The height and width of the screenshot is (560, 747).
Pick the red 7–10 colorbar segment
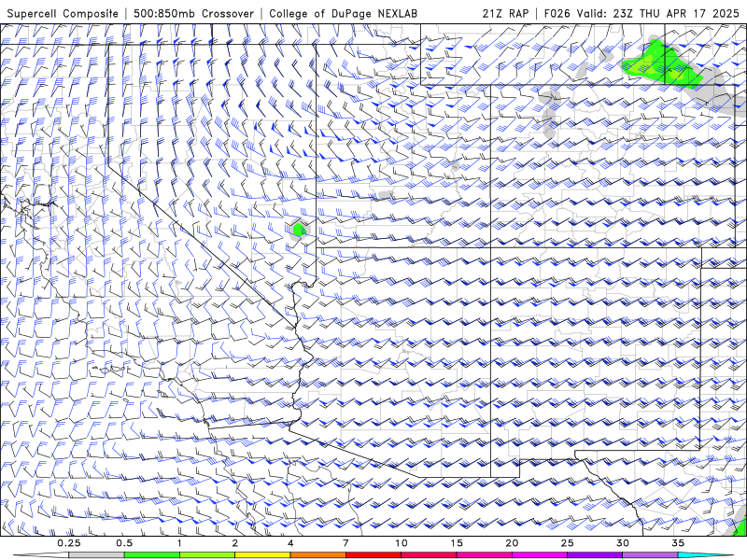pyautogui.click(x=373, y=555)
